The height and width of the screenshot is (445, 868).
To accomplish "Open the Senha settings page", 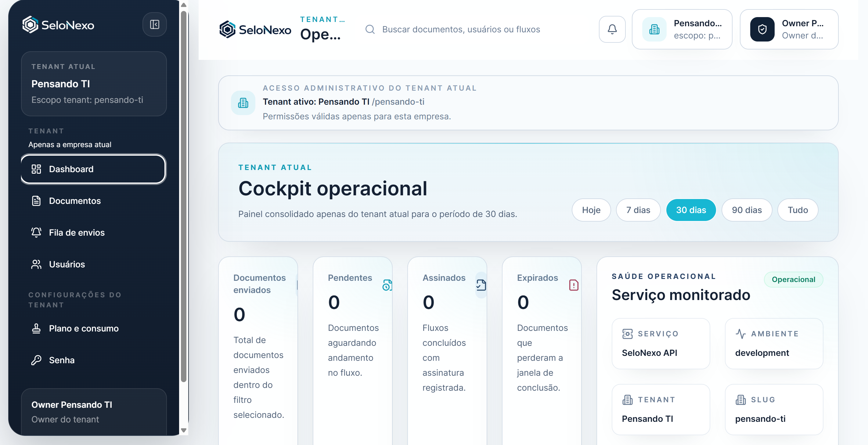I will click(x=93, y=360).
